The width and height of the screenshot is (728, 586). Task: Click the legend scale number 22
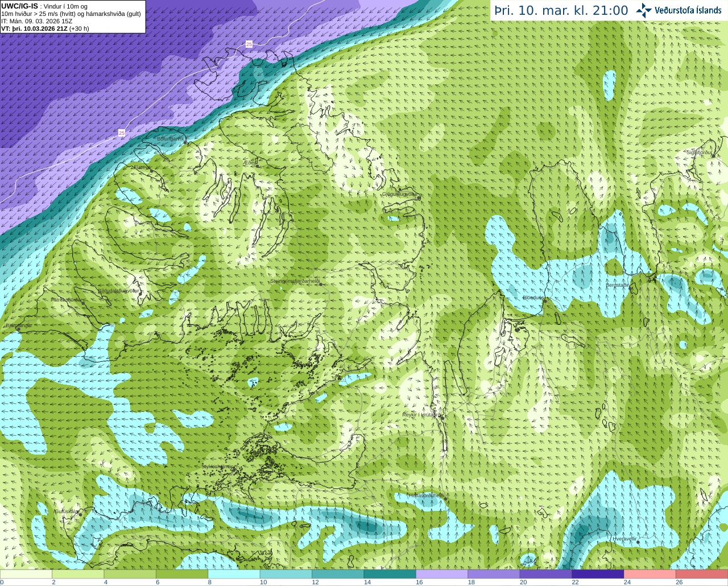click(x=575, y=582)
